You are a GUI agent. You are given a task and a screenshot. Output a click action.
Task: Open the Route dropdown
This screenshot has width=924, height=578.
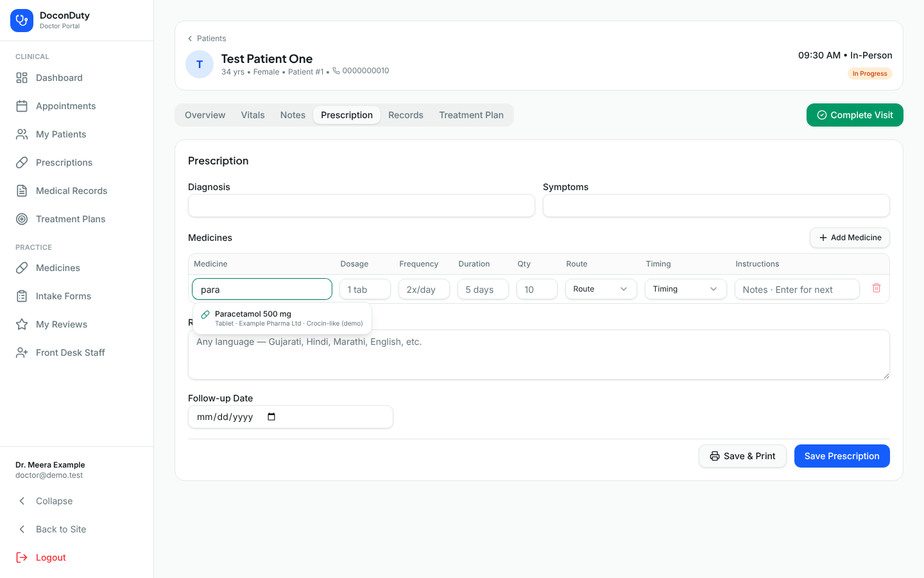coord(601,289)
